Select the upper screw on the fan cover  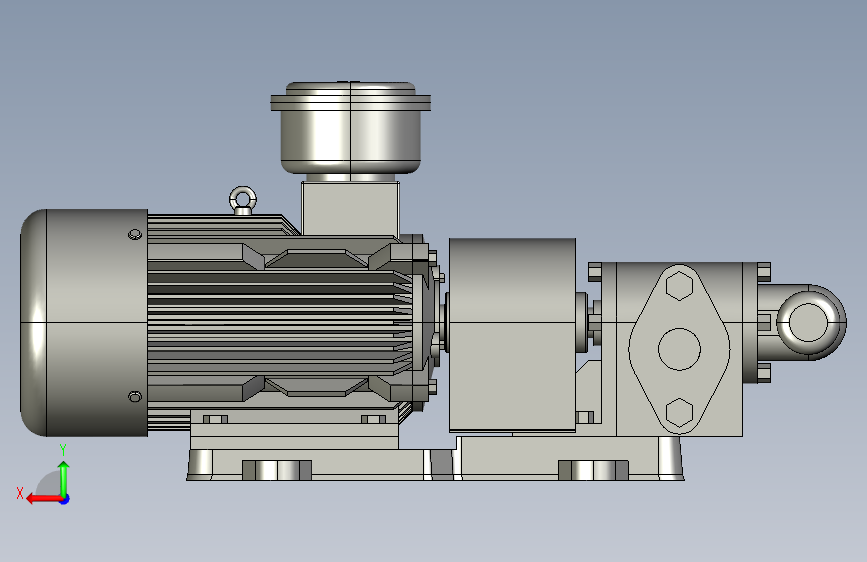point(135,235)
